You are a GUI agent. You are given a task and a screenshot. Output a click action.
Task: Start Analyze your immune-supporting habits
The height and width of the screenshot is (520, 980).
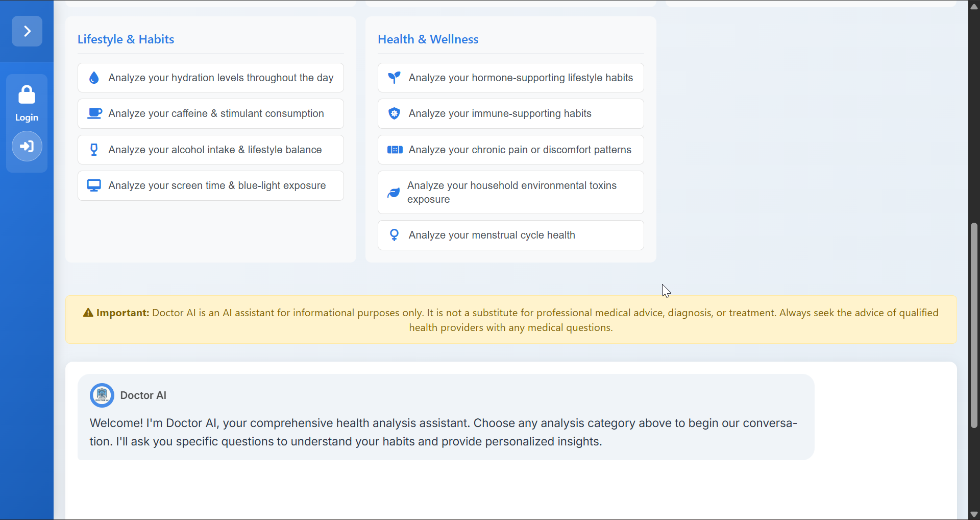[x=511, y=113]
